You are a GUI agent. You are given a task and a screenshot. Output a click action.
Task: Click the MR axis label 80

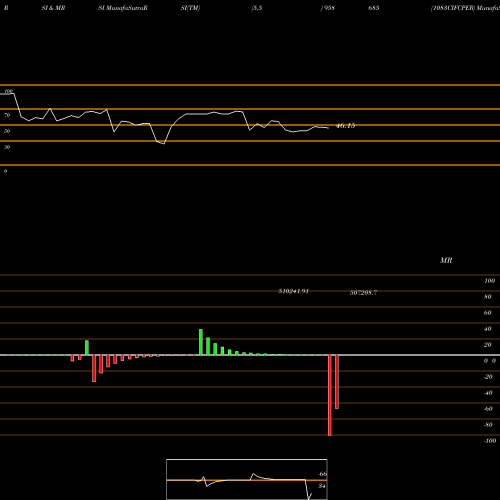point(488,297)
